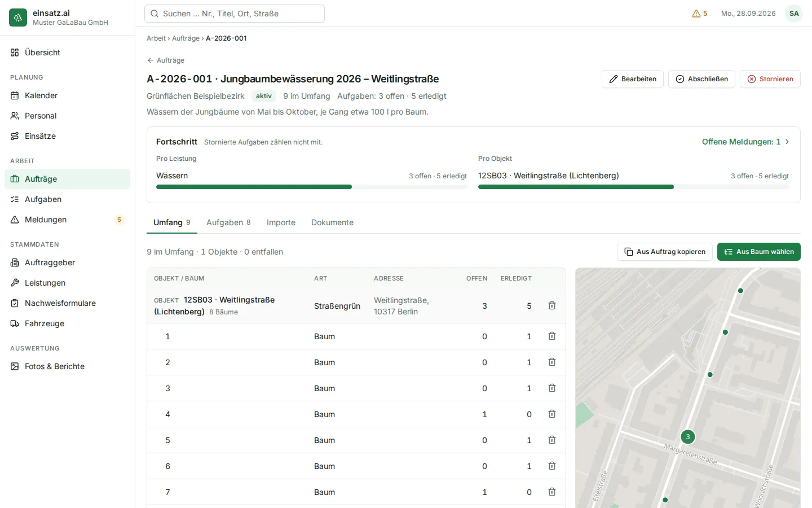Switch to the Aufgaben tab
812x508 pixels.
(228, 222)
